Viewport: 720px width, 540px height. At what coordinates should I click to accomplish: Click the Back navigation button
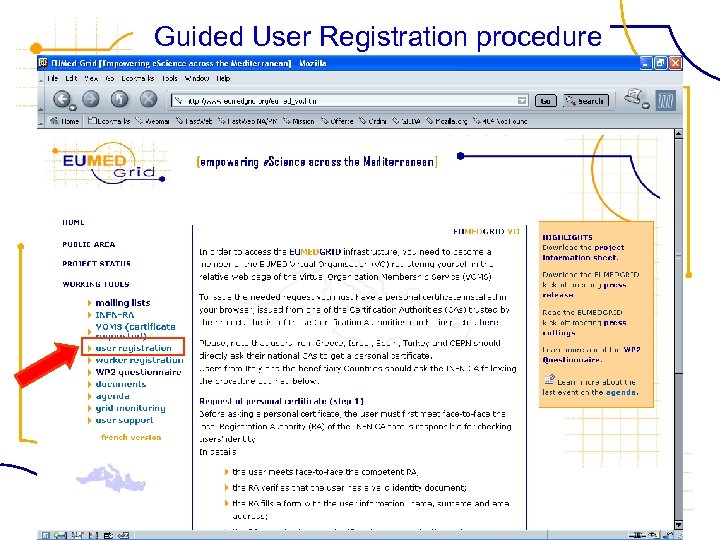(62, 99)
